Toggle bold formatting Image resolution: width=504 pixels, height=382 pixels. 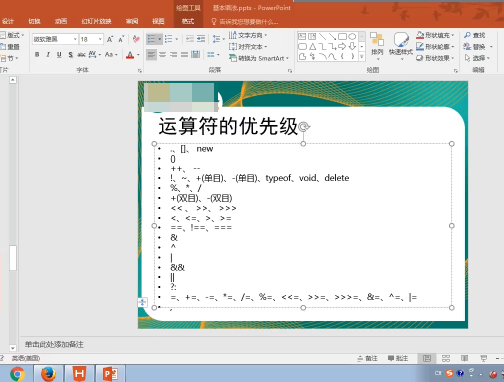point(37,55)
